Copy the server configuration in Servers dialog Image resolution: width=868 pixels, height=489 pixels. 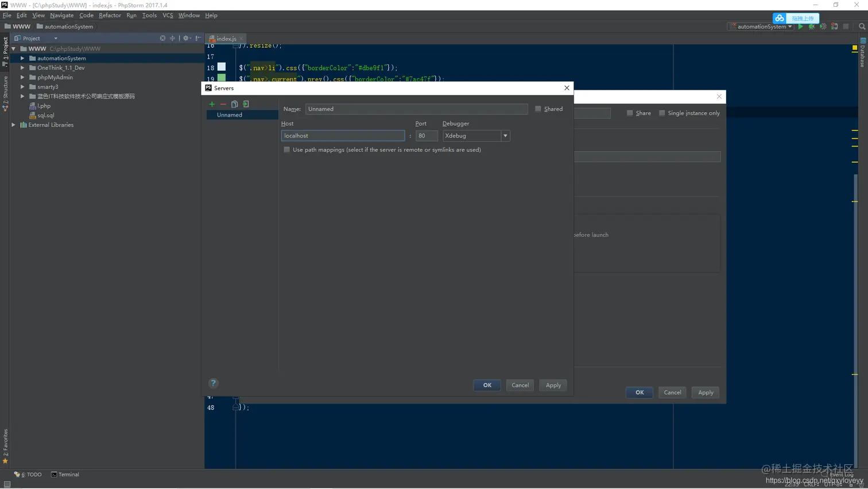(x=234, y=104)
